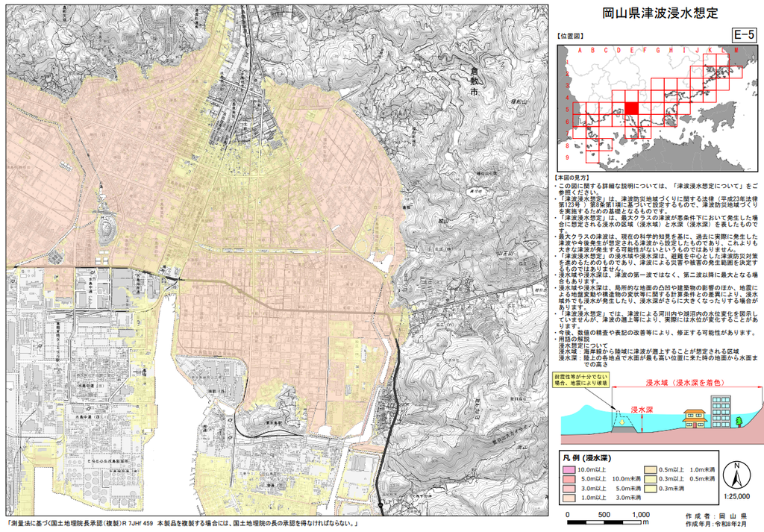Click the 凡例 (浸水深) legend heading

click(x=587, y=458)
